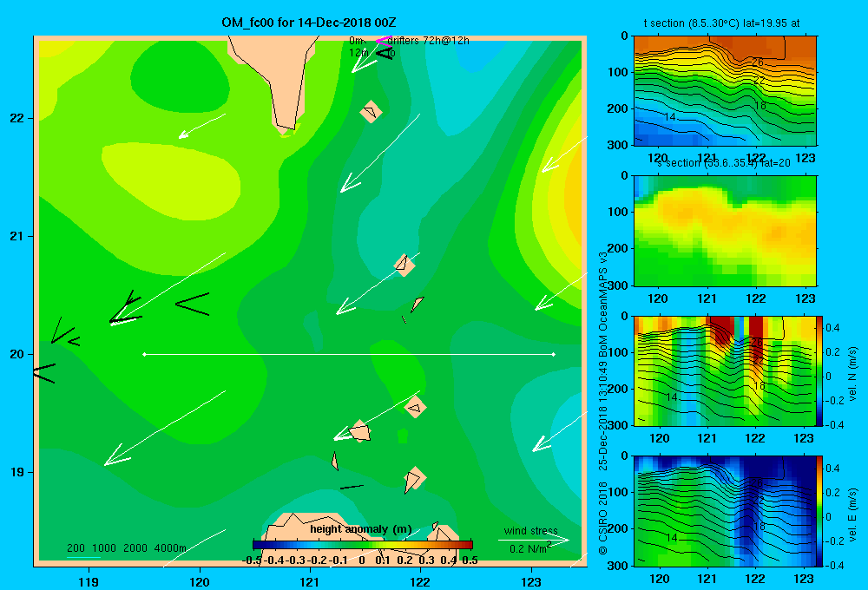Click the '0.4' tick on vel. N color scale
The width and height of the screenshot is (868, 590).
click(832, 328)
